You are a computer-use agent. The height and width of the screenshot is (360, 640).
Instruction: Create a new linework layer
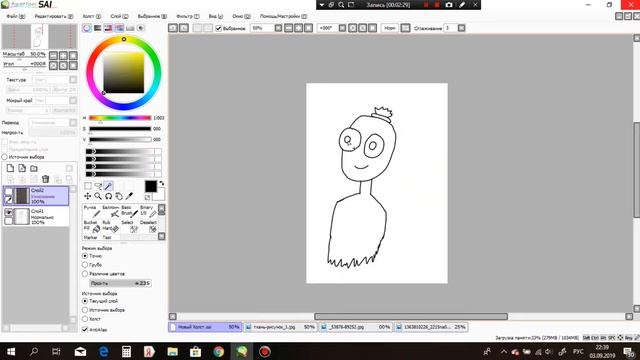point(22,168)
